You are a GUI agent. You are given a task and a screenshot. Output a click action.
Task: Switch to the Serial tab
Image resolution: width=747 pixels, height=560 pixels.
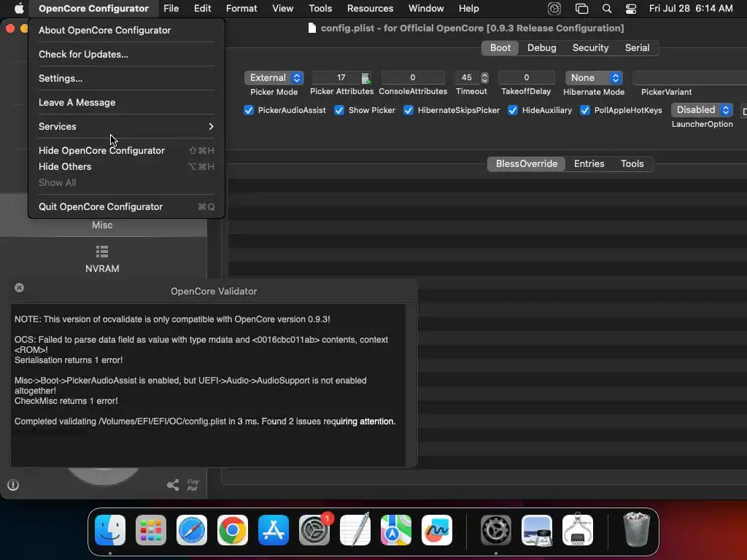pyautogui.click(x=637, y=47)
